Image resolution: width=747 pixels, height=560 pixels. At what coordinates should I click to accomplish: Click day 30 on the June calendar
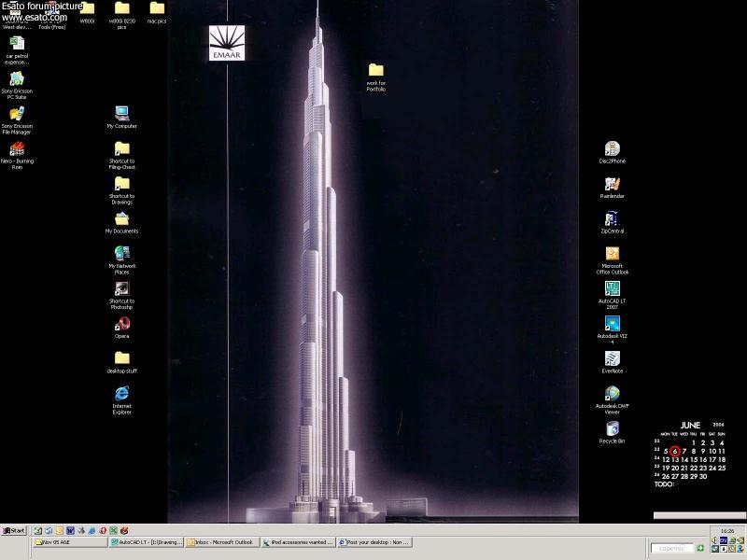(x=703, y=476)
